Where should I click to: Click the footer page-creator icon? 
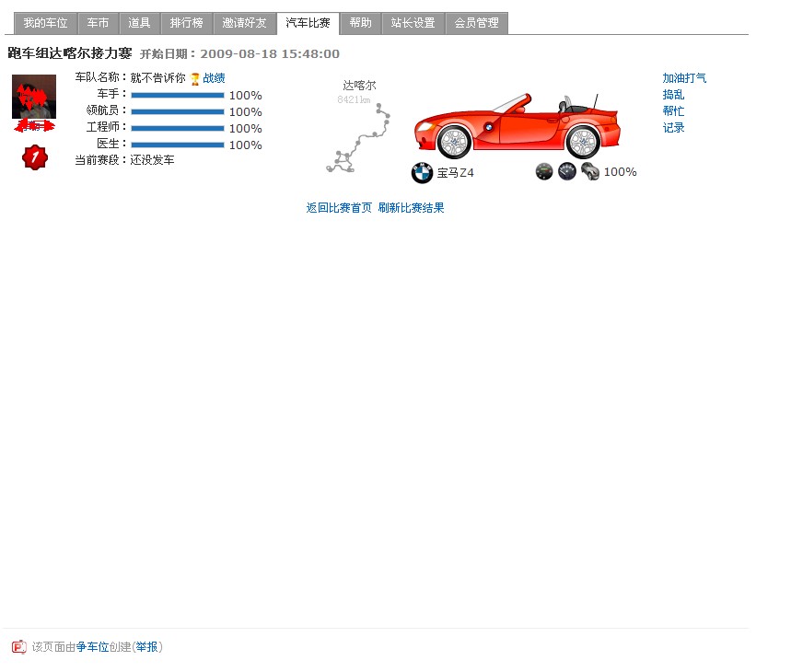point(19,647)
